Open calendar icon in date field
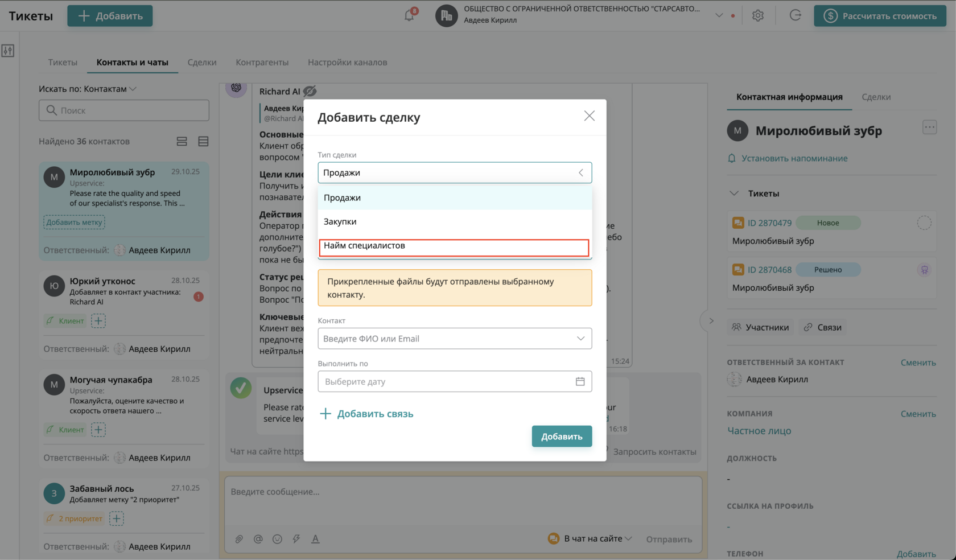Screen dimensions: 956x560 click(x=580, y=381)
